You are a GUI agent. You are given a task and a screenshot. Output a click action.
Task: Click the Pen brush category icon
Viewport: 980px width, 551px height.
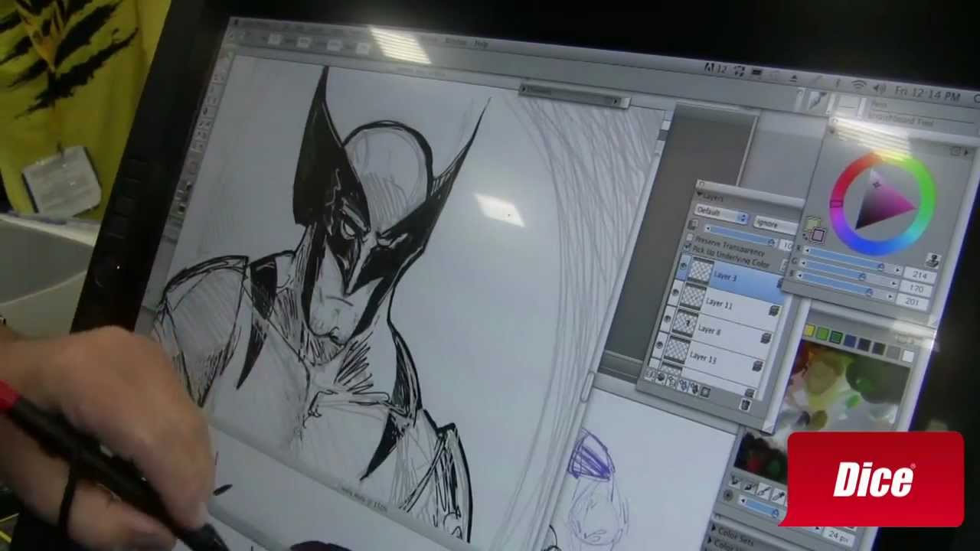coord(817,101)
